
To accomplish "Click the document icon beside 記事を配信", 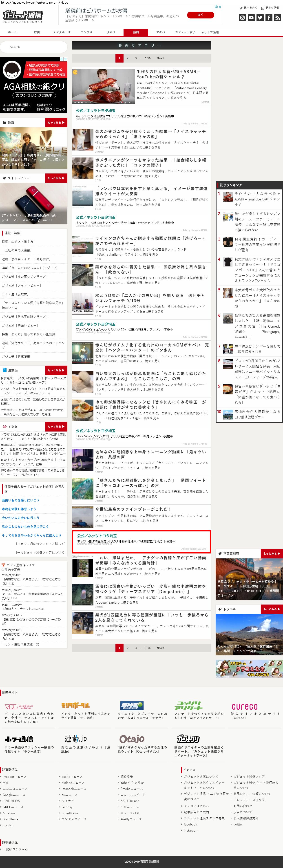I will coord(263,8).
